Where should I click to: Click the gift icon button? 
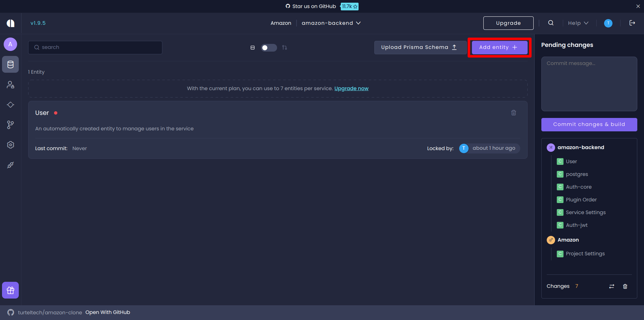(x=10, y=290)
